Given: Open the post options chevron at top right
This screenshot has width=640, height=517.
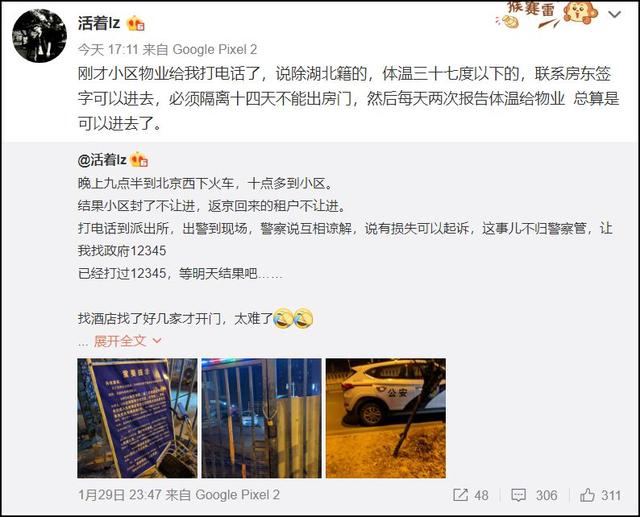Looking at the screenshot, I should pyautogui.click(x=615, y=15).
